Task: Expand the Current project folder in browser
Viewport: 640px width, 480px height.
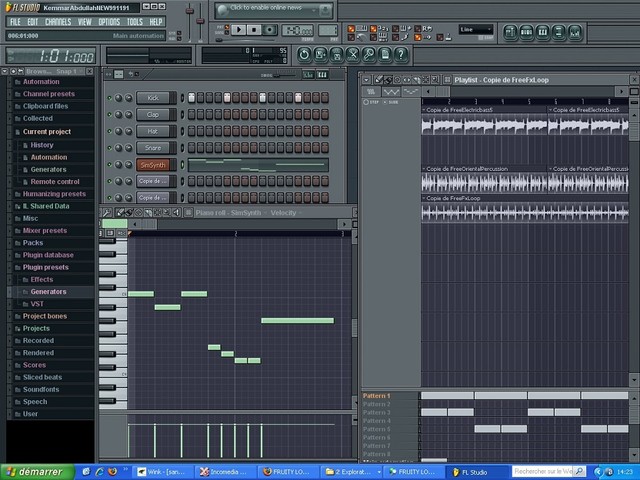Action: click(46, 131)
